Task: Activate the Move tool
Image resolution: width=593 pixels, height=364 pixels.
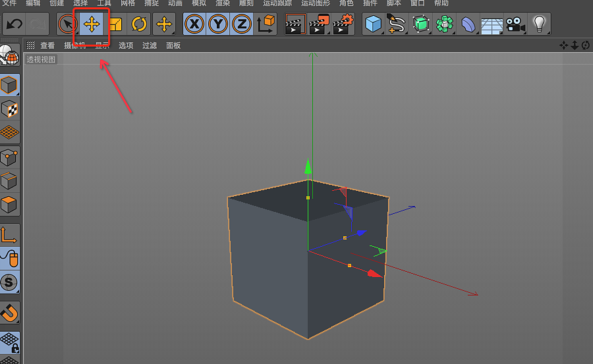Action: pyautogui.click(x=92, y=24)
